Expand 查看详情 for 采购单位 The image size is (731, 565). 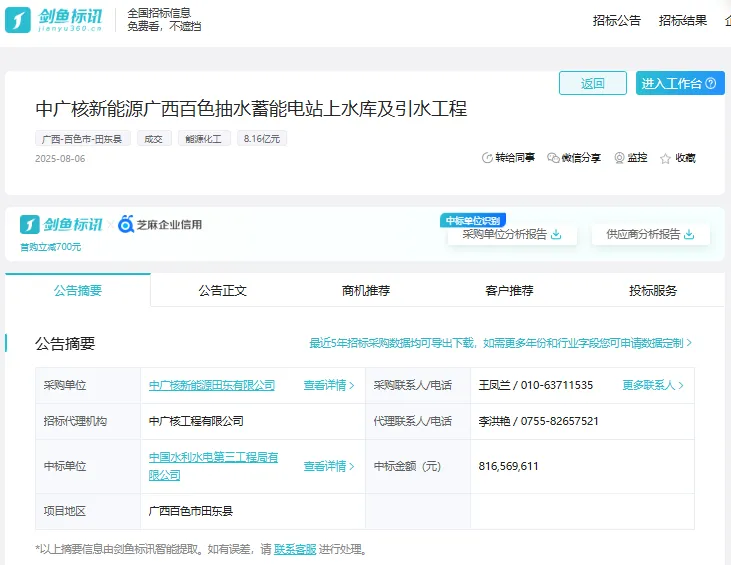[x=329, y=385]
